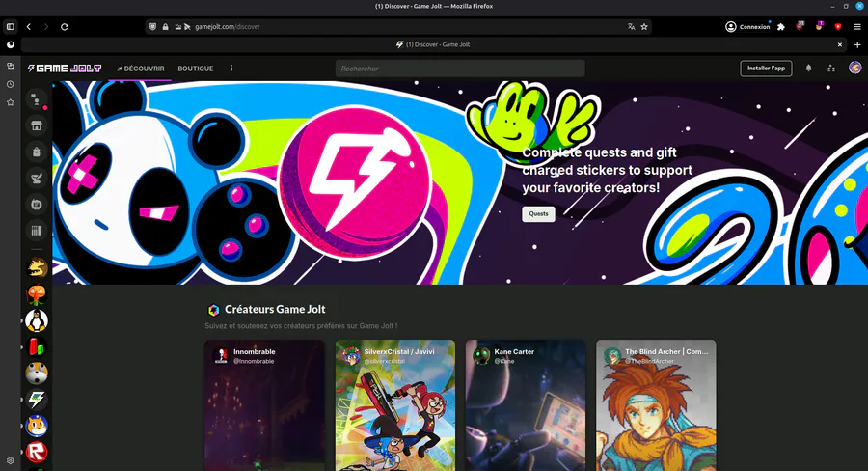Open the notifications bell
868x471 pixels.
coord(808,69)
